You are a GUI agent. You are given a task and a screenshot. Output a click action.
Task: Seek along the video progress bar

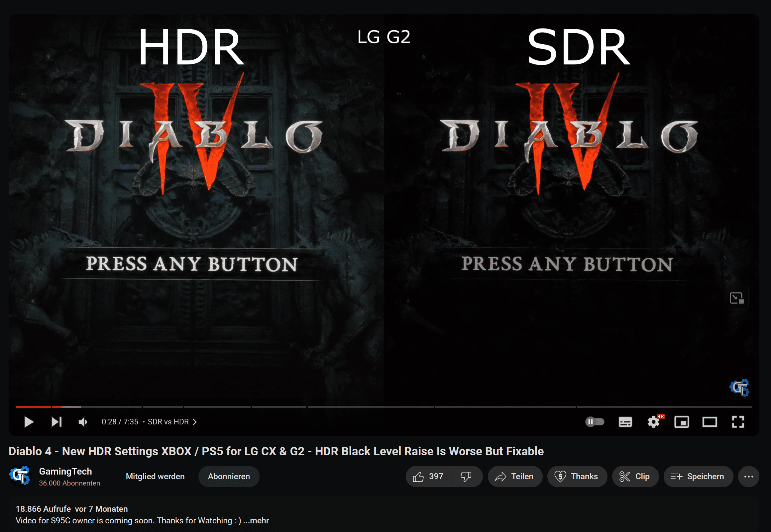384,407
